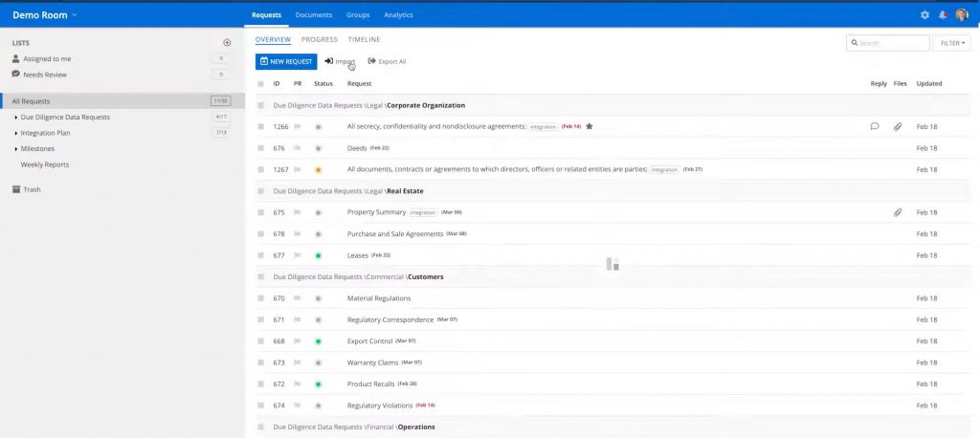
Task: Check the box for Property Summary row
Action: point(260,212)
